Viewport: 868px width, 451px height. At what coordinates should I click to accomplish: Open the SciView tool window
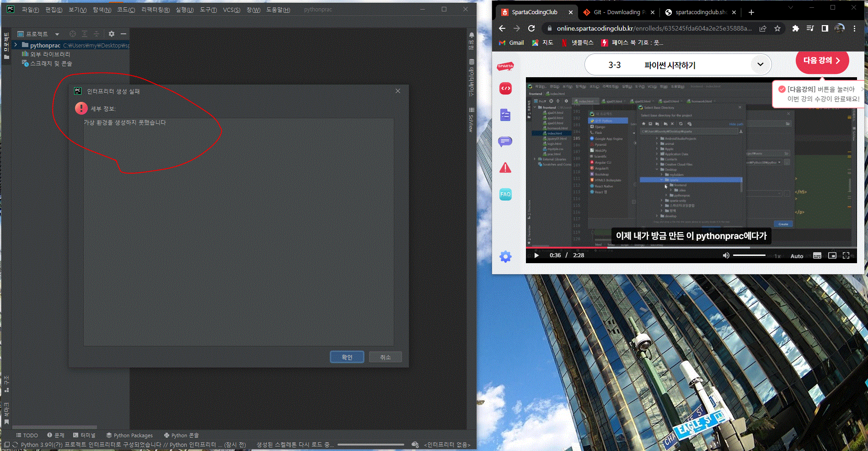coord(472,120)
